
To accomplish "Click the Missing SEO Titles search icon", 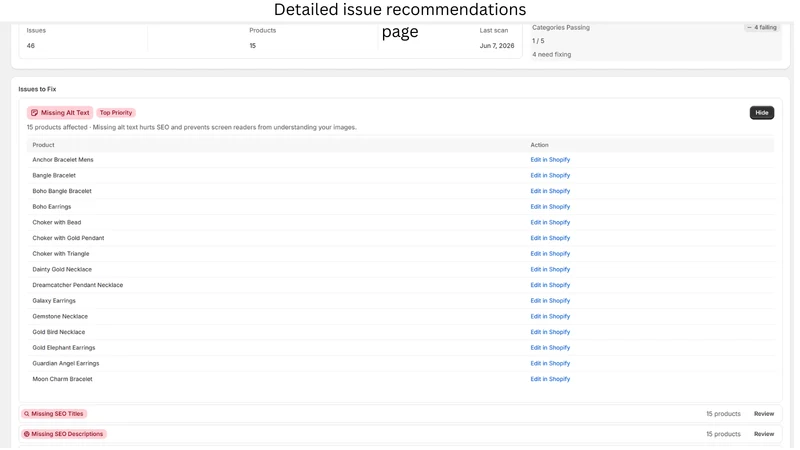I will tap(27, 414).
